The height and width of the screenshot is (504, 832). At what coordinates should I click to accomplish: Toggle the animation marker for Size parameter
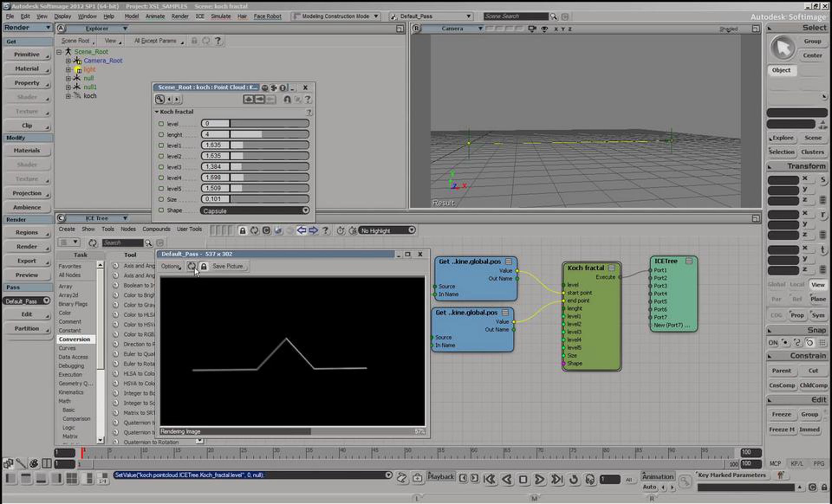coord(161,200)
